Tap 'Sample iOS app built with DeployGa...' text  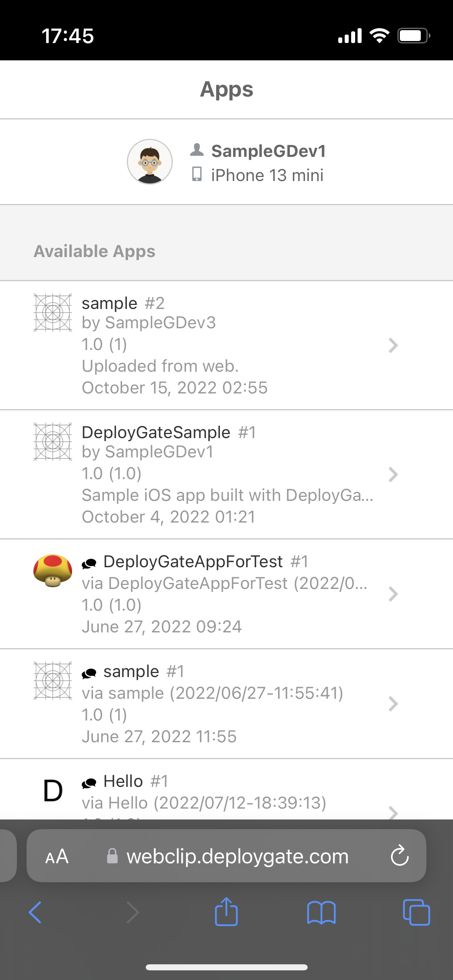pyautogui.click(x=228, y=495)
